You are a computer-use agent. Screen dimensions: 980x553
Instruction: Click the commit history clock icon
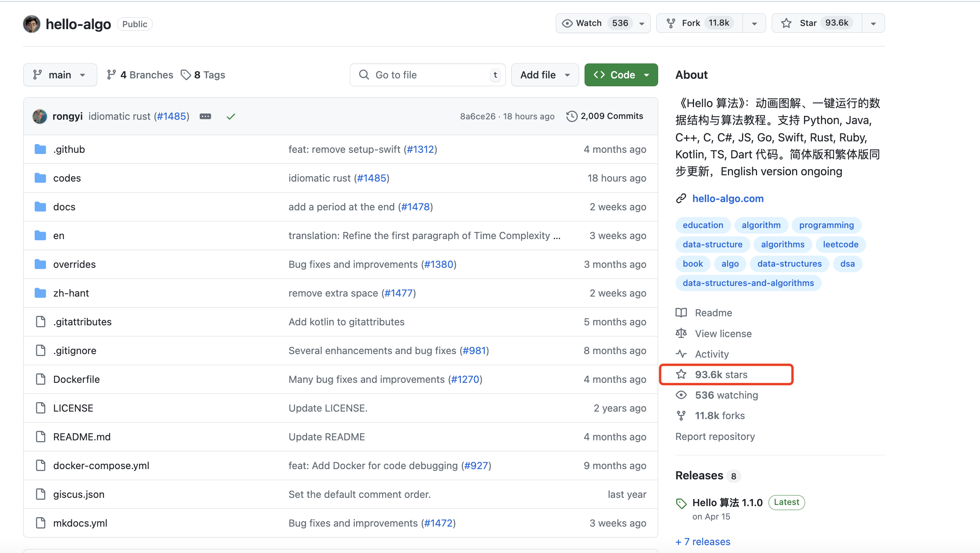572,116
